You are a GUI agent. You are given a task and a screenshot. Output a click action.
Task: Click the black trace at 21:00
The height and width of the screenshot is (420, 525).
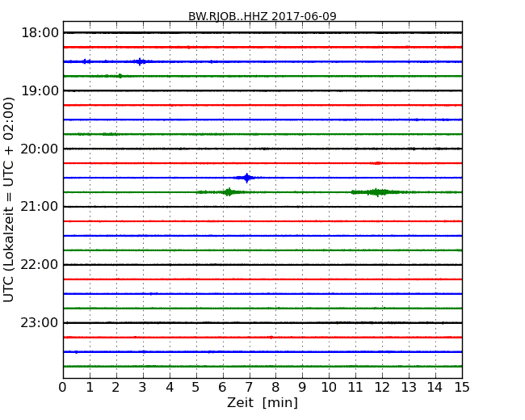[262, 207]
